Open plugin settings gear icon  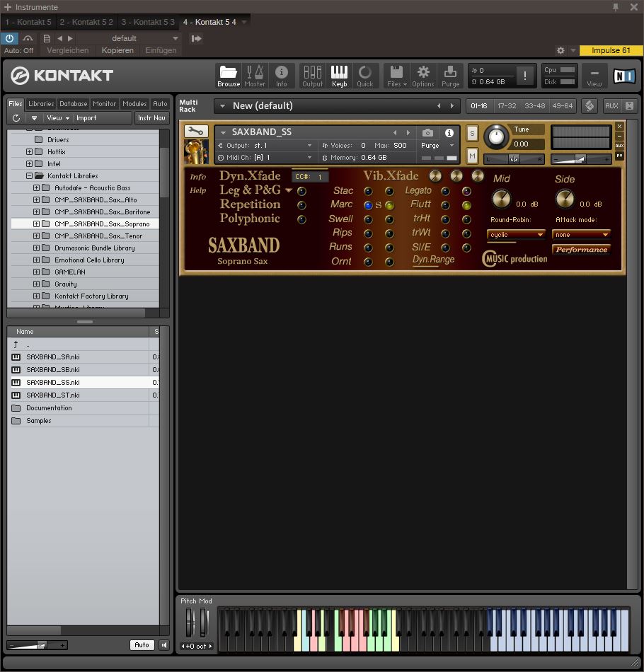560,50
